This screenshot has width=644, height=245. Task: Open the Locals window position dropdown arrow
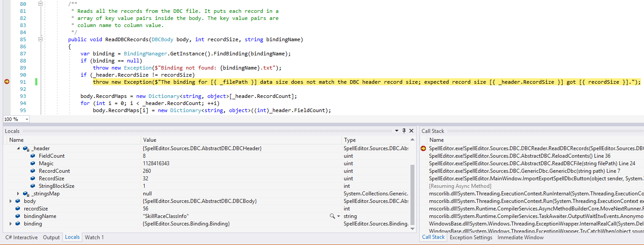(397, 131)
